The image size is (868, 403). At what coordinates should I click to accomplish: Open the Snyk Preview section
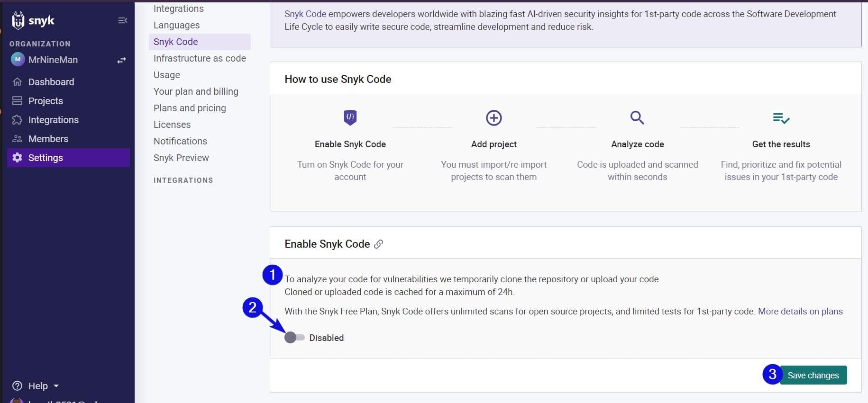[181, 158]
